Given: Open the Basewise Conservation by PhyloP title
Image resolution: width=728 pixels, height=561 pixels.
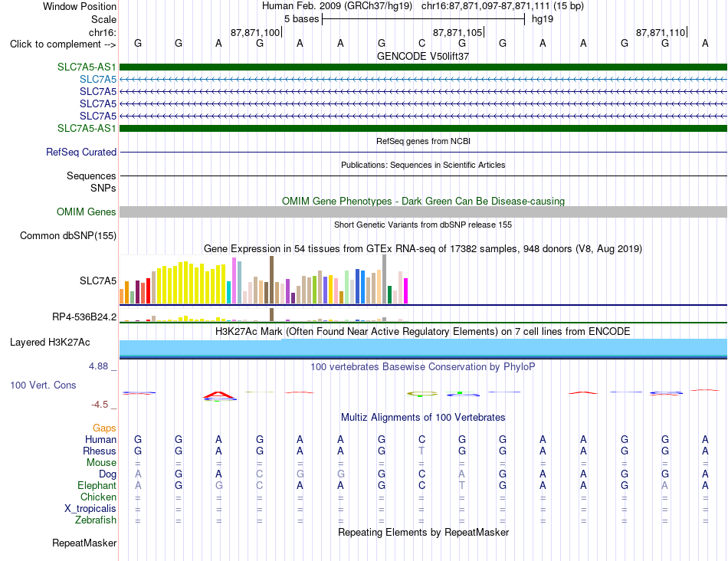Looking at the screenshot, I should (423, 367).
